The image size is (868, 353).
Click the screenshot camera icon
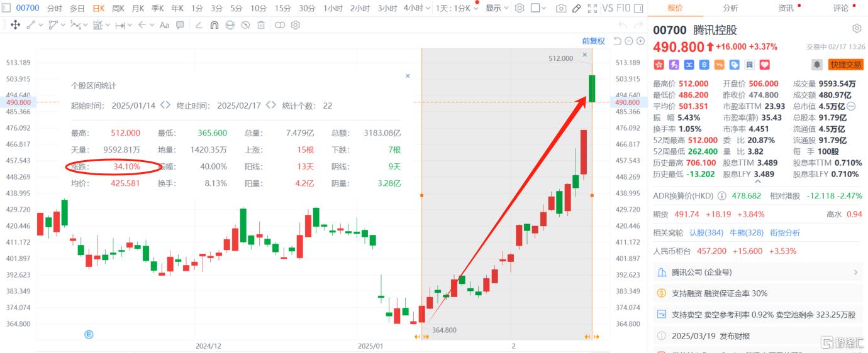560,8
